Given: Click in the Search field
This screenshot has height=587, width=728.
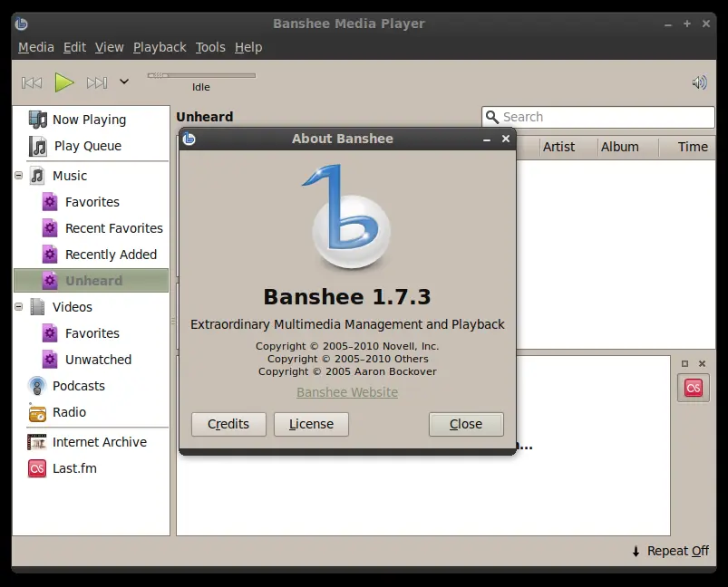Looking at the screenshot, I should click(x=598, y=117).
